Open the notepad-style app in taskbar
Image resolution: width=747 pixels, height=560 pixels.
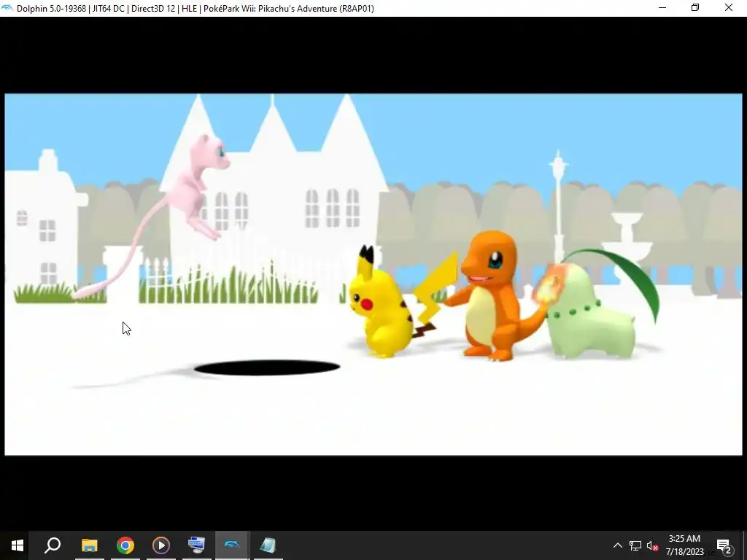coord(268,545)
